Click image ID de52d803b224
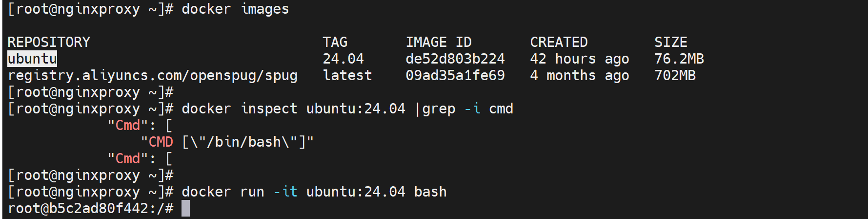The image size is (868, 219). 455,59
